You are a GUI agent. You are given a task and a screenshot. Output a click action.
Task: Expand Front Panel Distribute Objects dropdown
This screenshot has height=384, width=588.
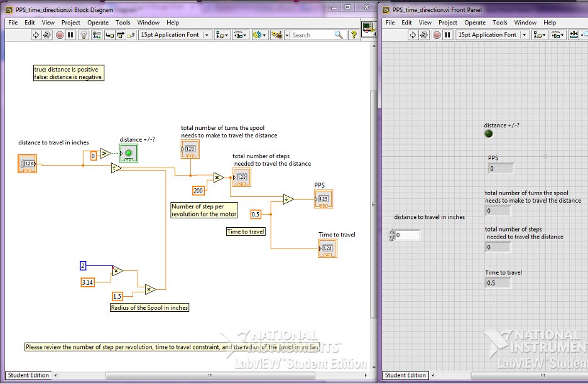pos(558,35)
